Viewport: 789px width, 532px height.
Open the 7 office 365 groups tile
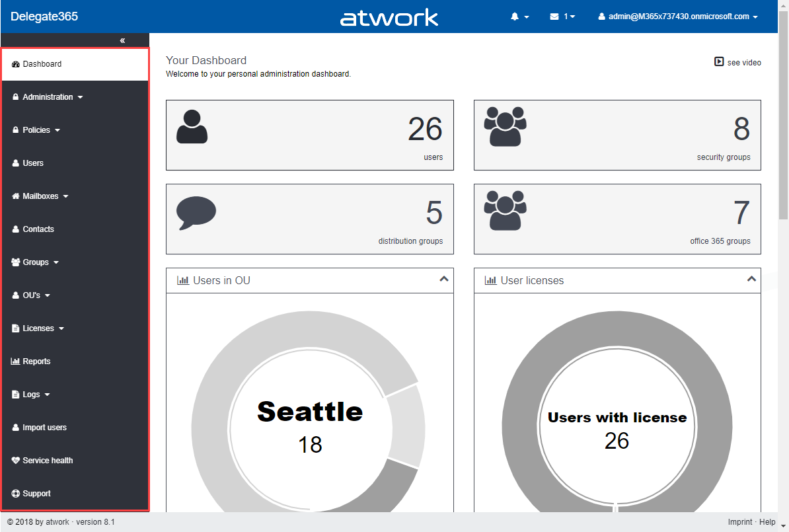[617, 219]
